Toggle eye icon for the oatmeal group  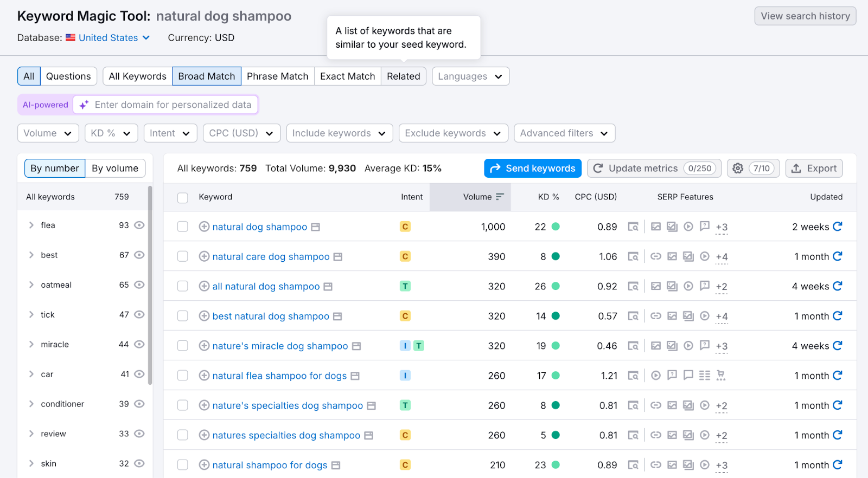pos(139,285)
